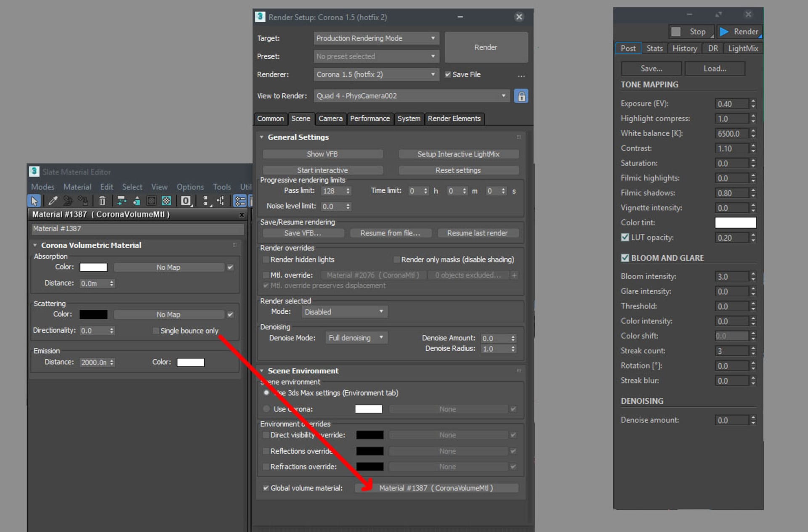Open Denoise Mode Full denoising dropdown

click(x=356, y=338)
